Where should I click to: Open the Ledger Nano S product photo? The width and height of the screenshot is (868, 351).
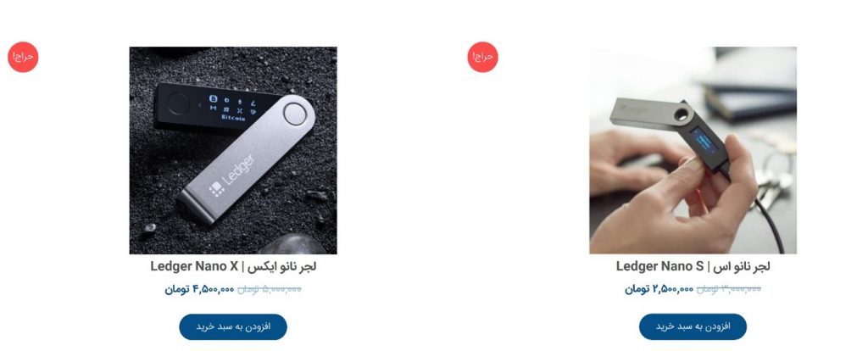click(693, 150)
